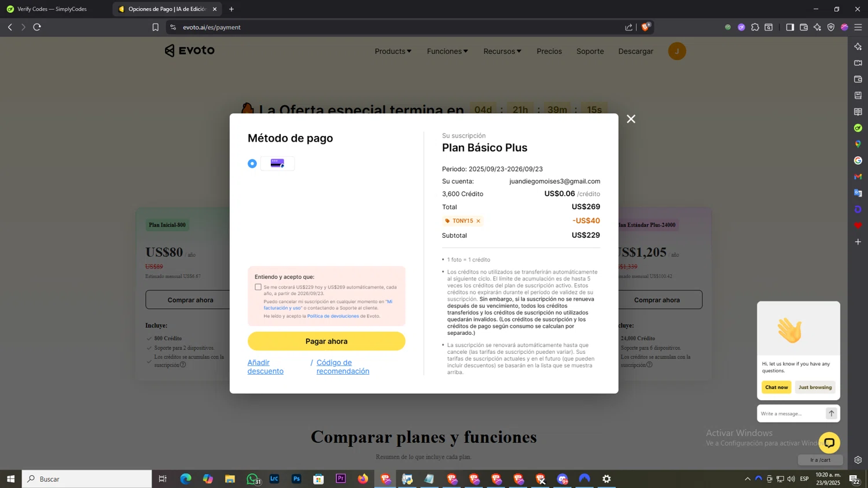Screen dimensions: 868x488
Task: Add a new sidebar item
Action: pyautogui.click(x=858, y=242)
